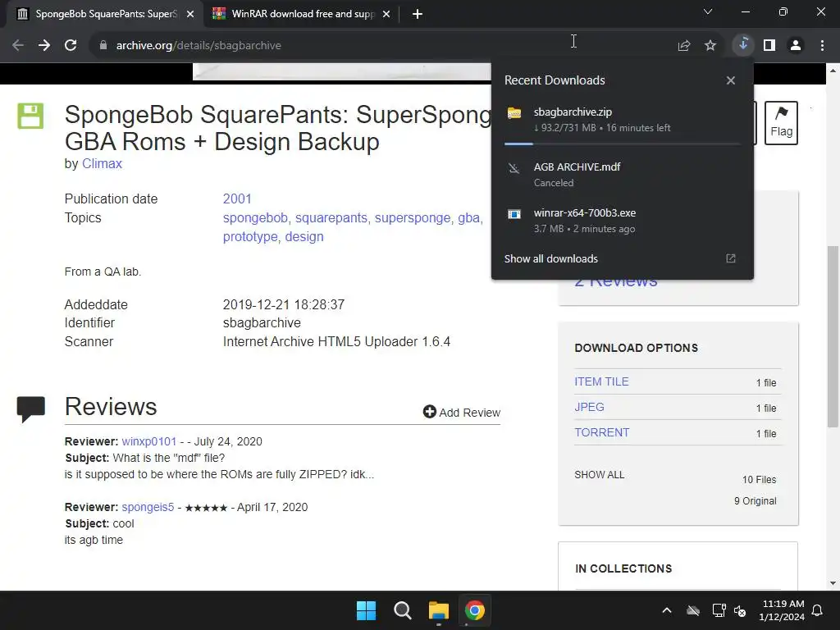Close the WinRAR download tab
Image resolution: width=840 pixels, height=630 pixels.
[x=386, y=15]
